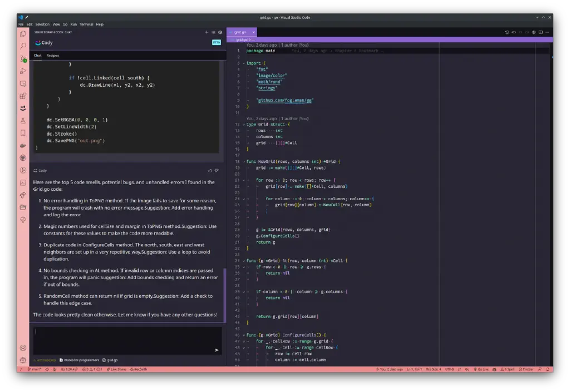Image resolution: width=570 pixels, height=392 pixels.
Task: Give thumbs up to Cody's response
Action: click(210, 170)
